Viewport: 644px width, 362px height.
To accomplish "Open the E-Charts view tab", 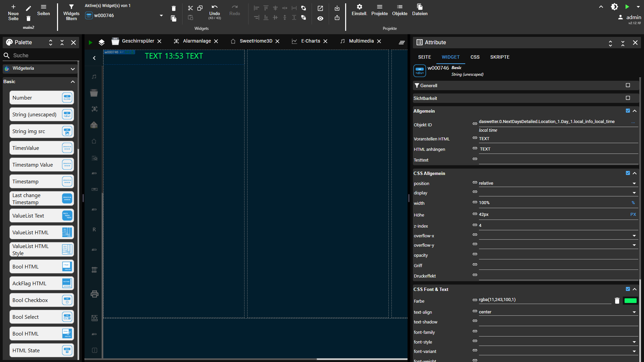I will (x=310, y=41).
